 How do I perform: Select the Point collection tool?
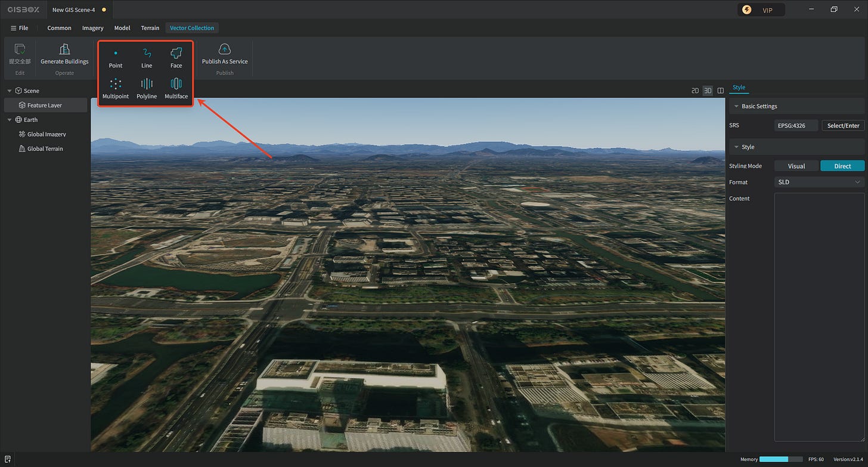(116, 58)
